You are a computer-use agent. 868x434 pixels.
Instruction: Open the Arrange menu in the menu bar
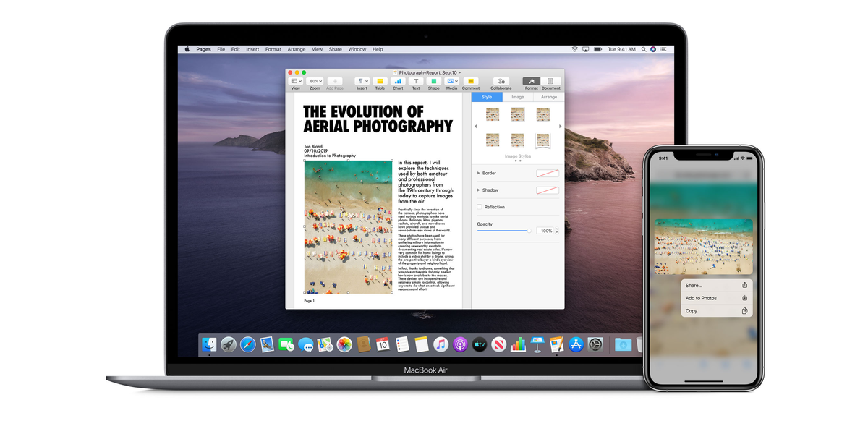(297, 49)
